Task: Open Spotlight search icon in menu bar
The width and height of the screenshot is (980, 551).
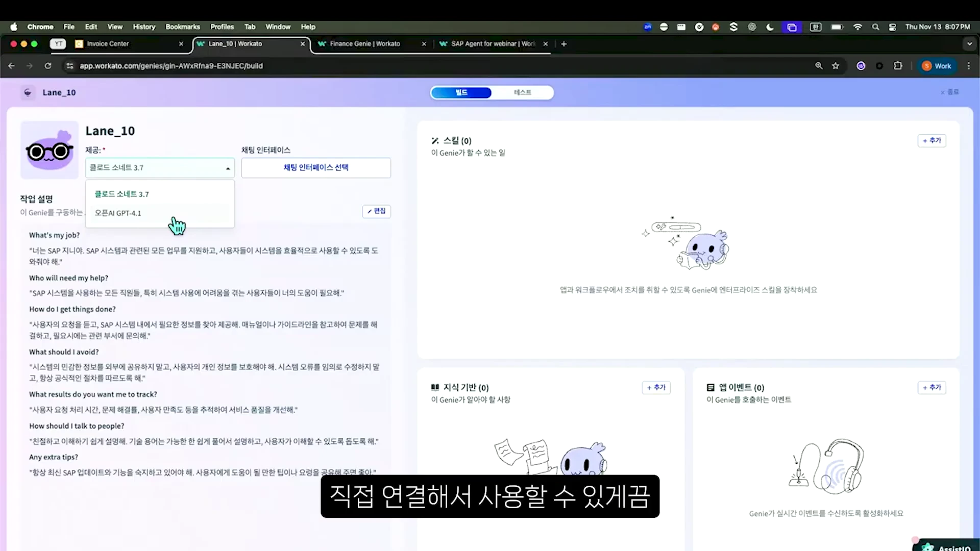Action: (x=875, y=27)
